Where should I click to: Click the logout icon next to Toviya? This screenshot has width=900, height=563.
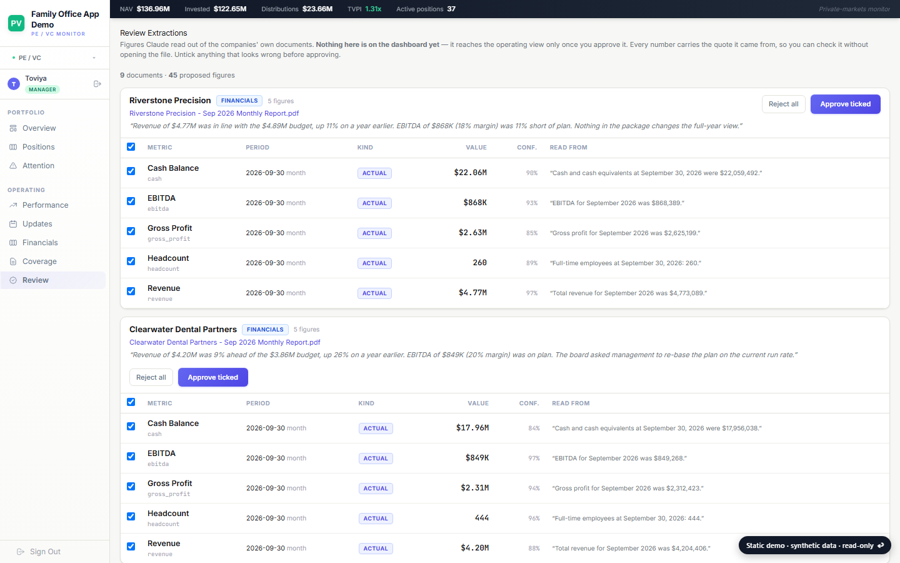pyautogui.click(x=97, y=84)
